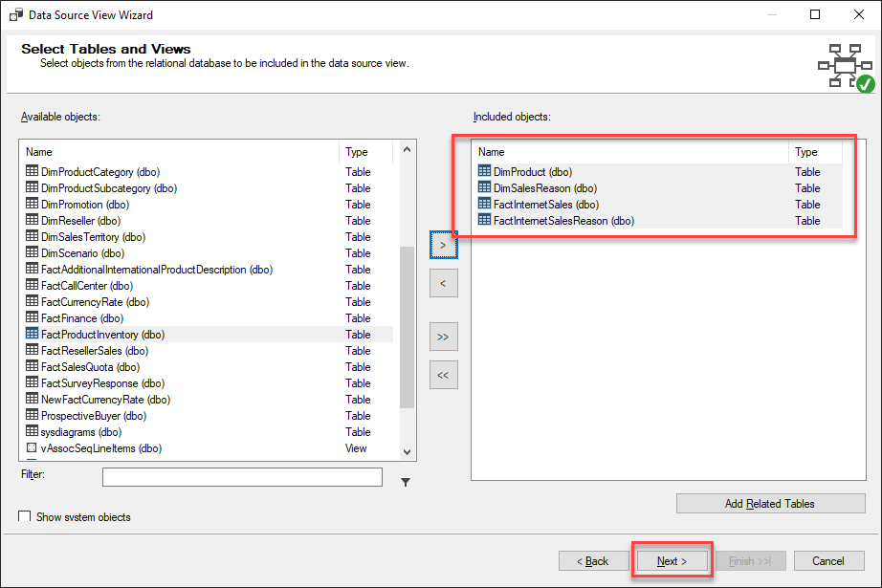
Task: Remove selected object using the < button
Action: (443, 283)
